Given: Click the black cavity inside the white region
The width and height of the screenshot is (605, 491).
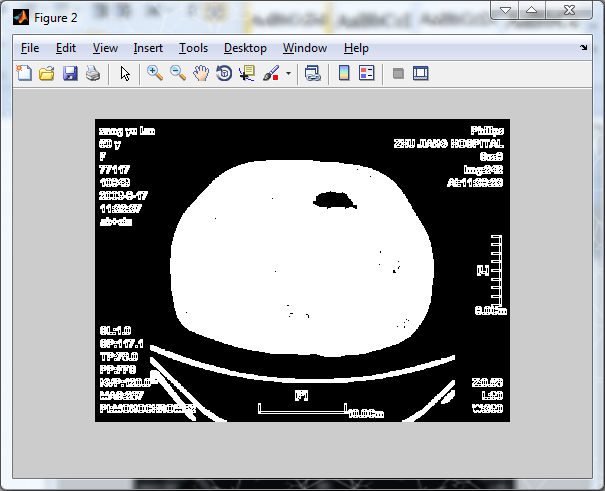Looking at the screenshot, I should click(334, 200).
